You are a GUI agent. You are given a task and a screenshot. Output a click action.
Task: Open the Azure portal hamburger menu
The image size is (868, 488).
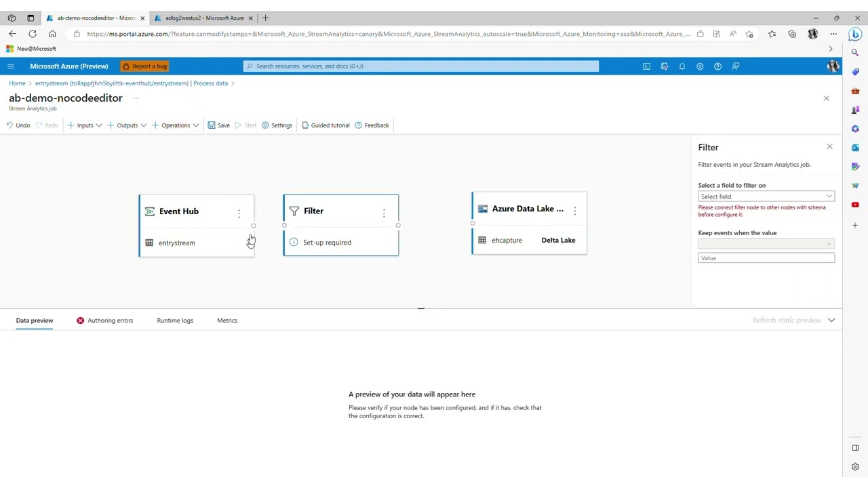pyautogui.click(x=10, y=66)
